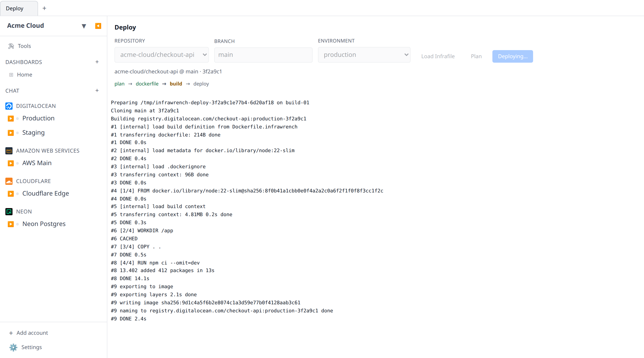Click the Settings label
The width and height of the screenshot is (644, 358).
pyautogui.click(x=32, y=347)
